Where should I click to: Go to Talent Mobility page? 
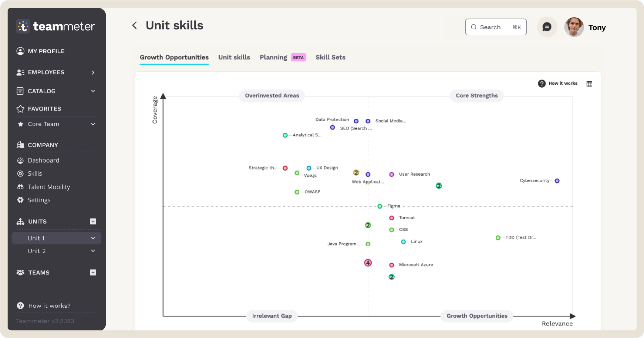pos(49,187)
